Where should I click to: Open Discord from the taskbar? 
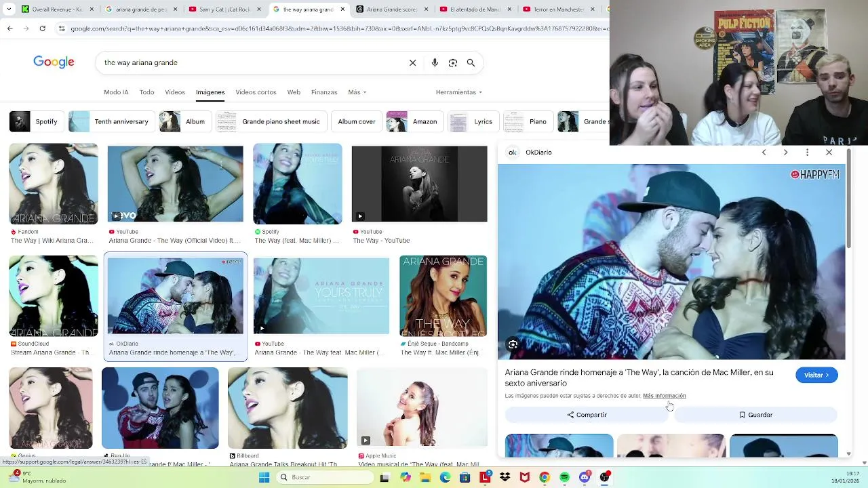pyautogui.click(x=585, y=477)
